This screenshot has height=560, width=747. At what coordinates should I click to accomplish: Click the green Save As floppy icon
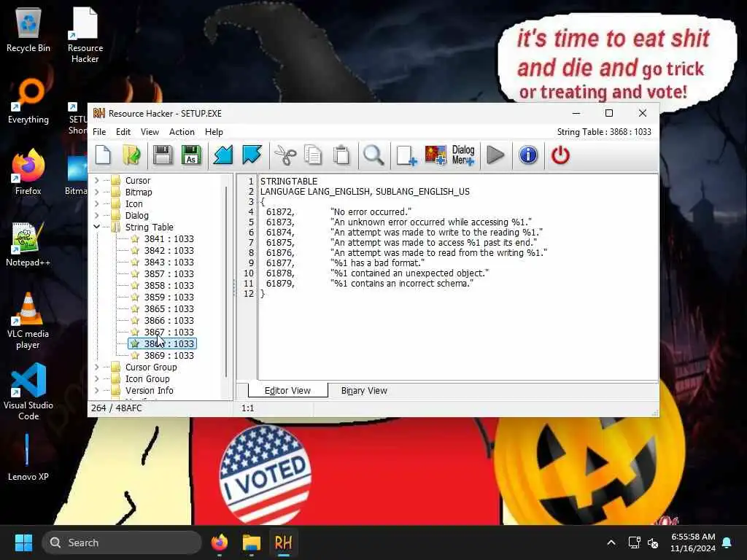pos(191,155)
